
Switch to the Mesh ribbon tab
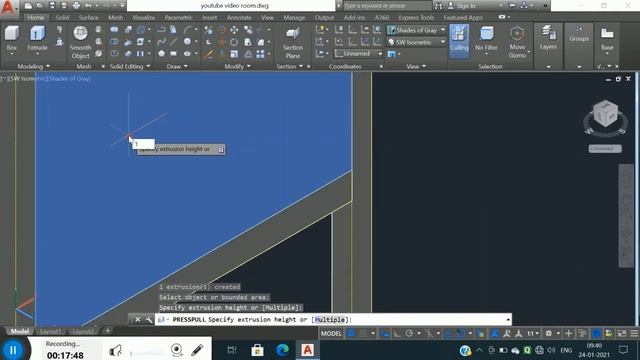coord(115,18)
